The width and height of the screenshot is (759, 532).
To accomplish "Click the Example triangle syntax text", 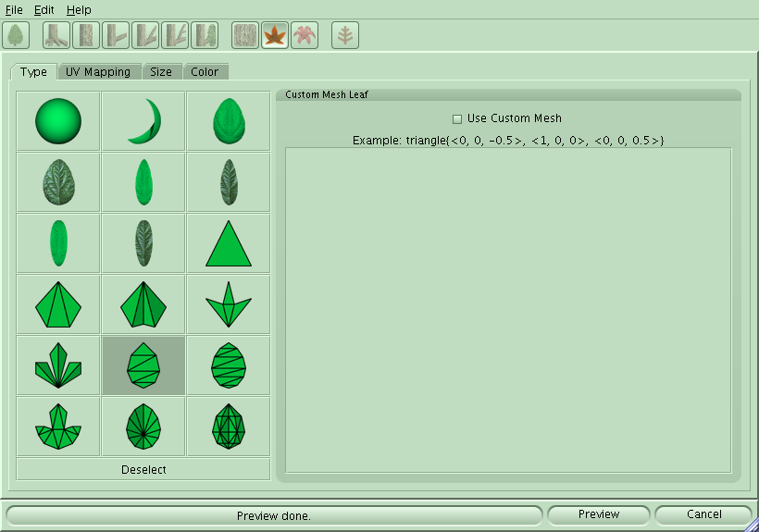I will coord(508,141).
